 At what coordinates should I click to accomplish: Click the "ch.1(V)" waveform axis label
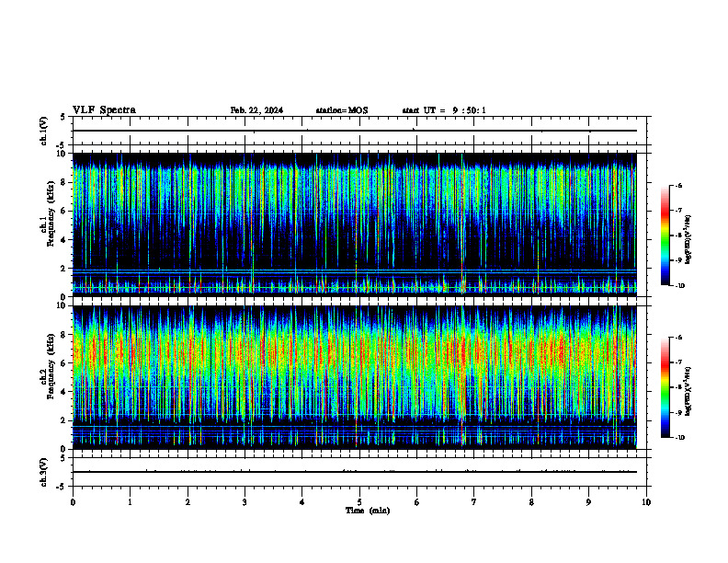(44, 131)
